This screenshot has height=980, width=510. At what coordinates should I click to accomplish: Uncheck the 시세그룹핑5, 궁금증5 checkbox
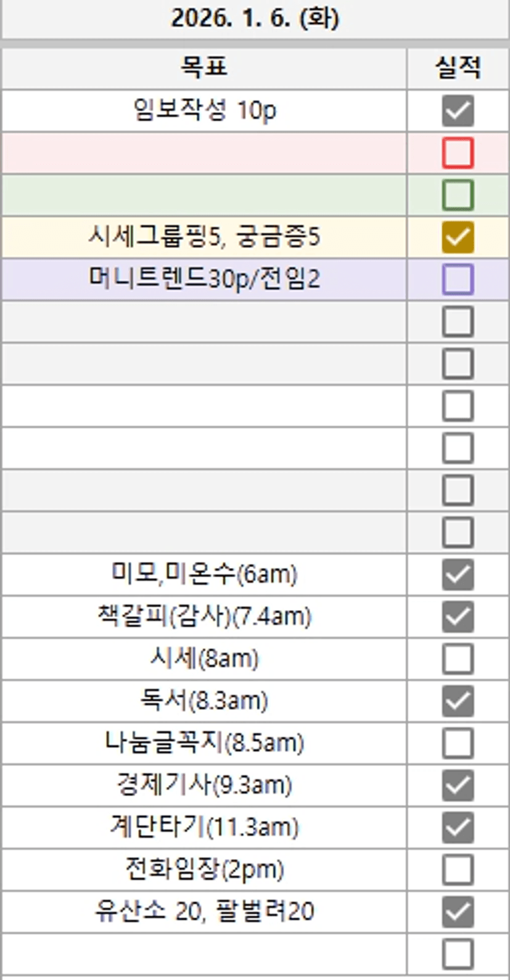458,237
